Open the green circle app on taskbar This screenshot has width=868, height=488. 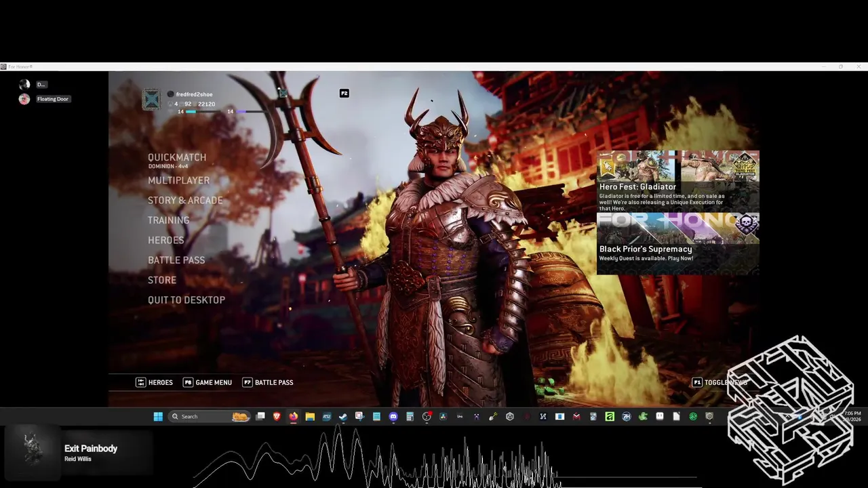(x=693, y=416)
